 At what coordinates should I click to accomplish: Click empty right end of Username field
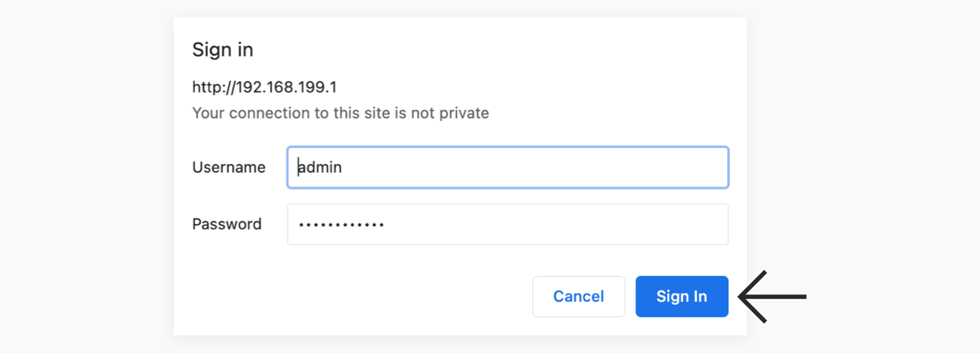coord(658,167)
